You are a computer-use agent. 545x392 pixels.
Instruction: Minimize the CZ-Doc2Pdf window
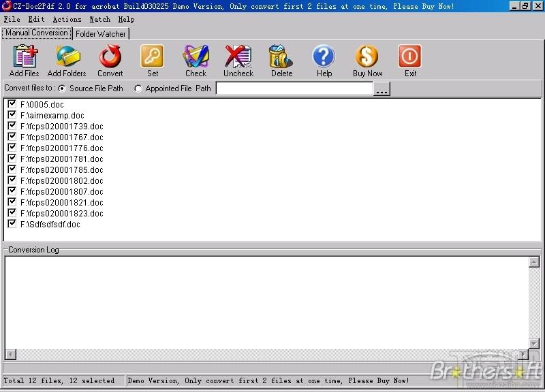[515, 6]
